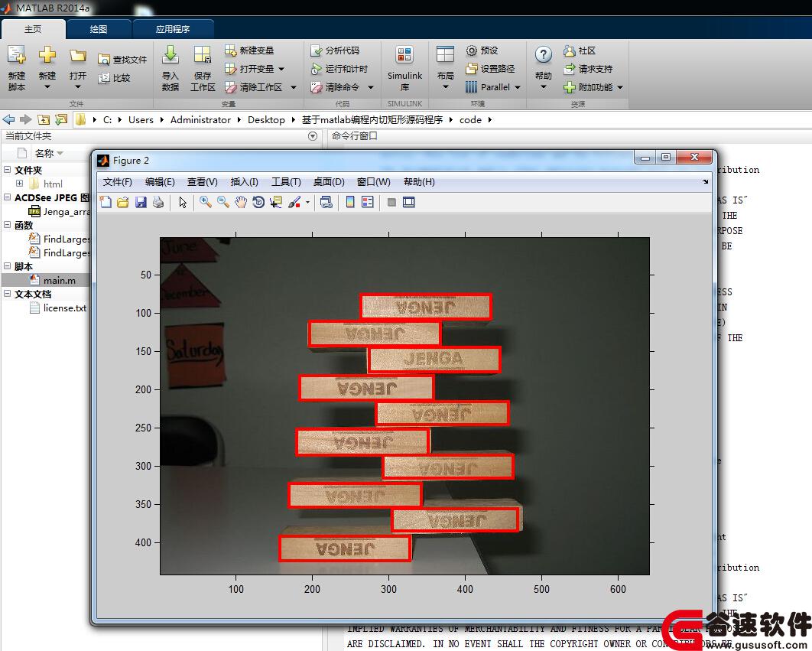This screenshot has width=812, height=651.
Task: Open Clear Commands (清除命令) dropdown
Action: (371, 88)
